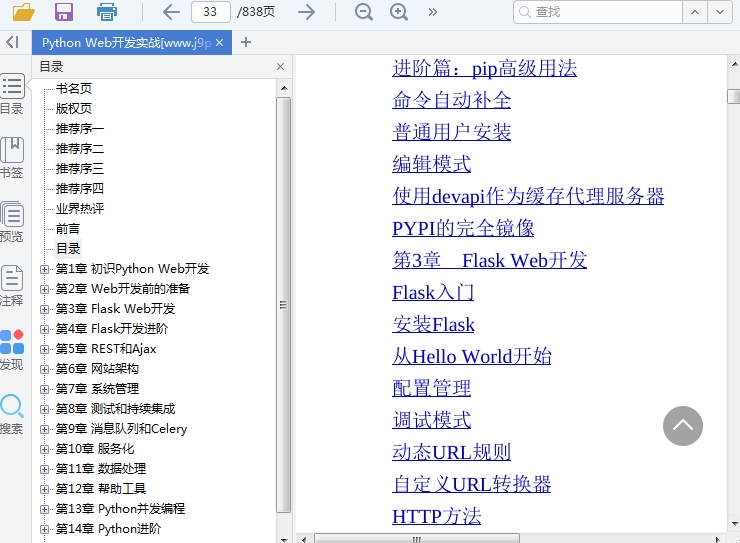Open the 从Hello World开始 link
Screen dimensions: 740x543
[x=471, y=357]
